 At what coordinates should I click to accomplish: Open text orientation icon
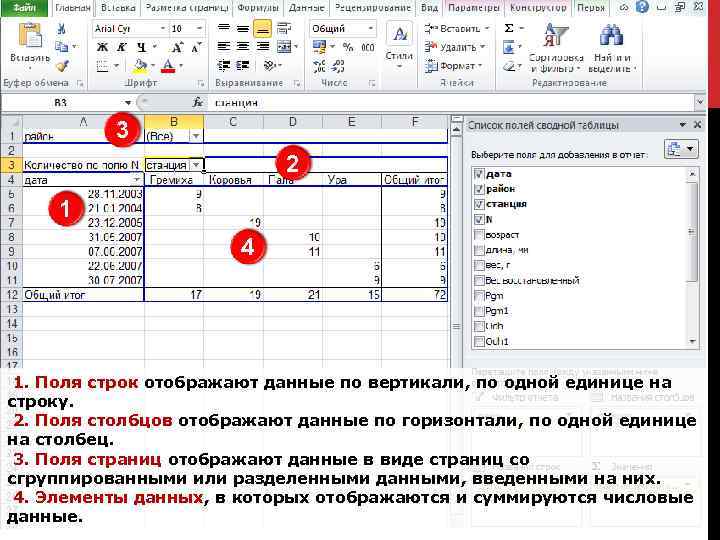tap(270, 66)
